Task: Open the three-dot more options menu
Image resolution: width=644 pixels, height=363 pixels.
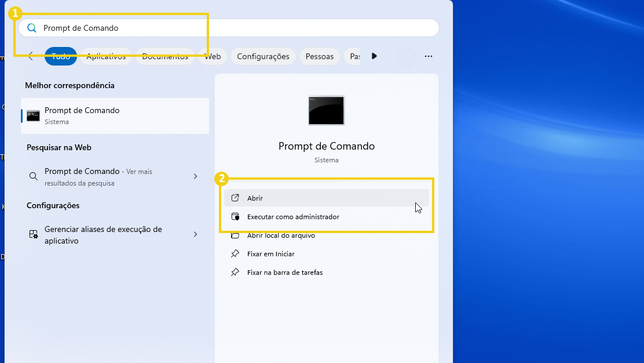Action: pos(429,56)
